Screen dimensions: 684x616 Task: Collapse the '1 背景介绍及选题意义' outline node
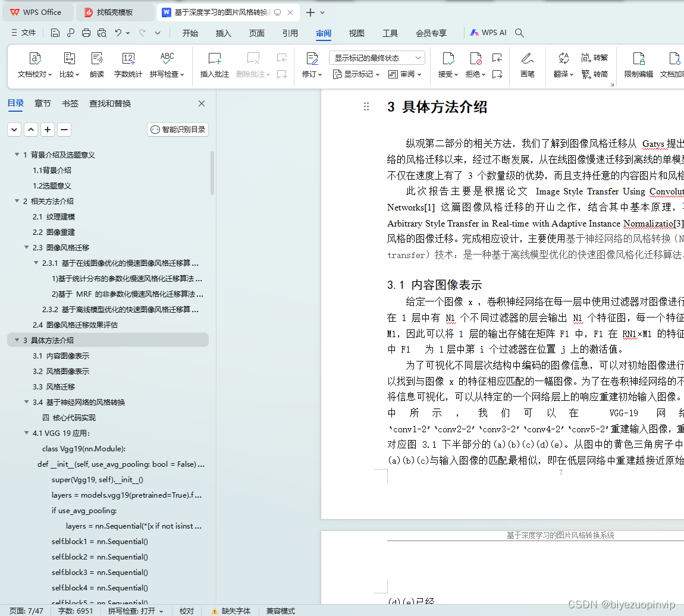point(17,155)
